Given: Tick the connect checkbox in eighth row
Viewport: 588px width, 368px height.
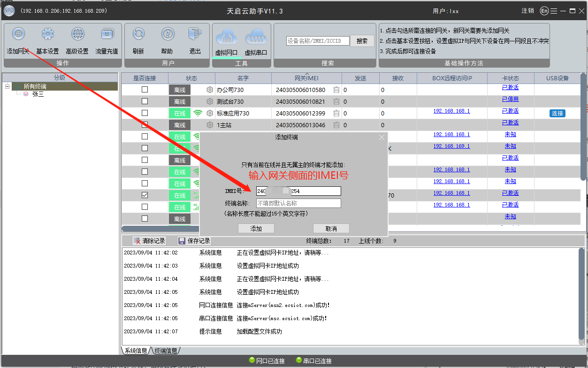Looking at the screenshot, I should pyautogui.click(x=145, y=171).
